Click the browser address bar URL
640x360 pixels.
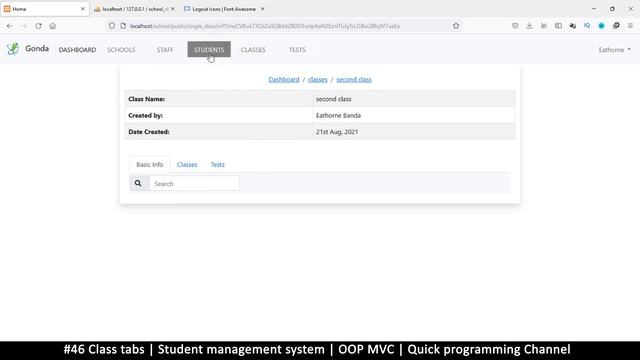click(265, 26)
